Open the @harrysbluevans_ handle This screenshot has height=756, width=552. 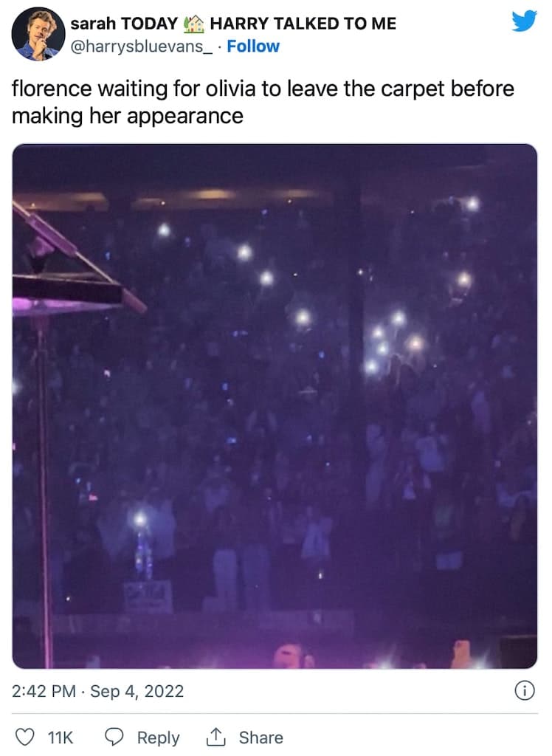tap(141, 47)
